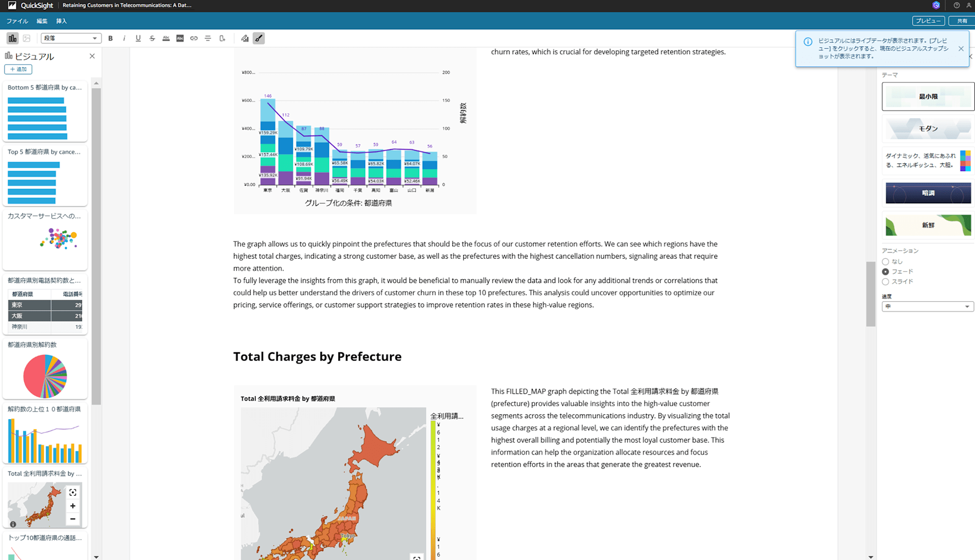Screen dimensions: 975x560
Task: Click the Total Charges by Prefecture heading
Action: pyautogui.click(x=317, y=356)
